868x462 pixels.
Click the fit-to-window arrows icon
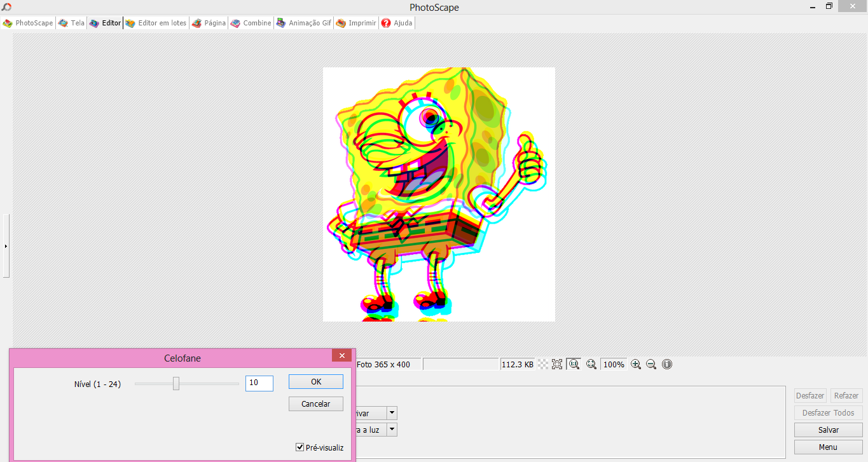click(x=557, y=364)
